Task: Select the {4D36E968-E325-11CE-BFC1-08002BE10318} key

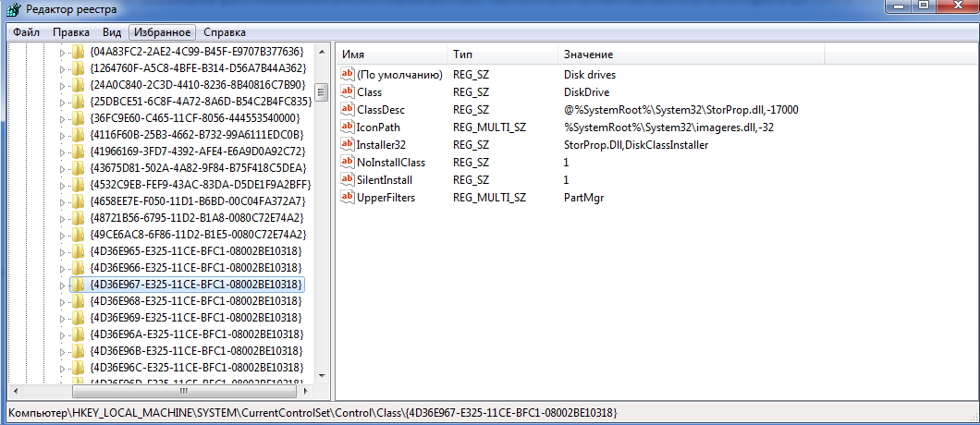Action: tap(196, 301)
